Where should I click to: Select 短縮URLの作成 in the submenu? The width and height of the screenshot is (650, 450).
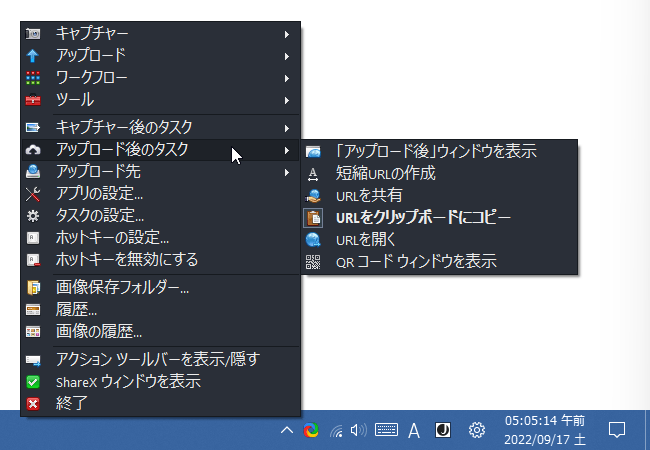[x=439, y=174]
